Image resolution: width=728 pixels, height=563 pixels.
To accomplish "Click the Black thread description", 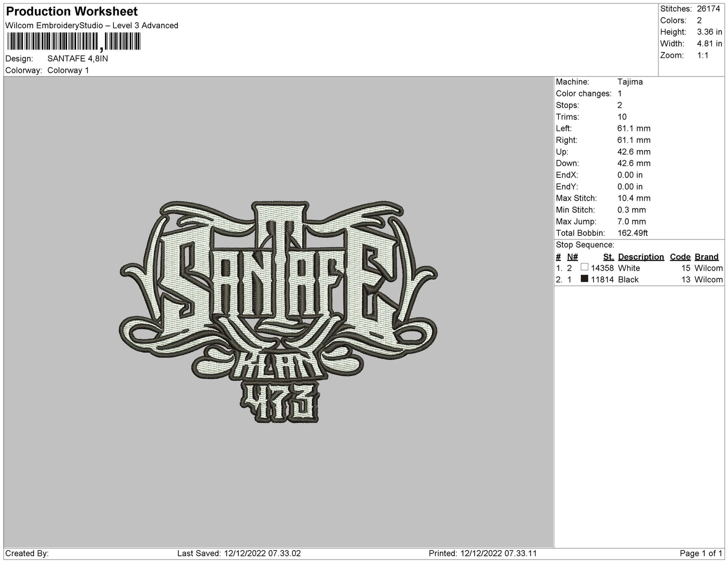I will click(628, 280).
